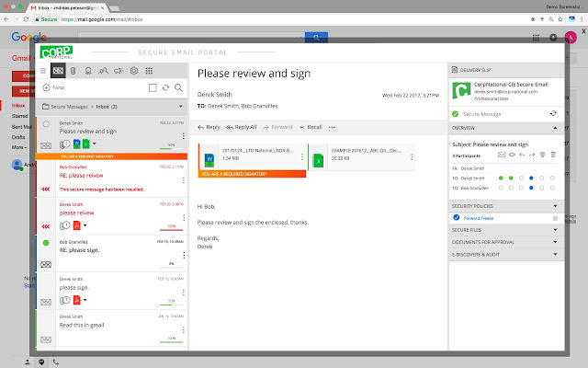
Task: Open the more actions ellipsis beside Recall
Action: (x=332, y=127)
